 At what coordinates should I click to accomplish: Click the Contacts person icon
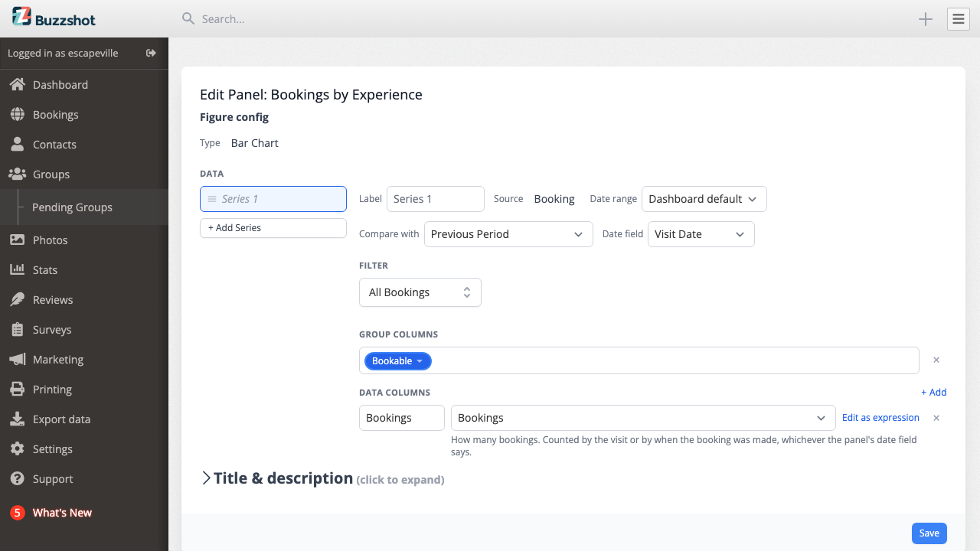point(17,144)
